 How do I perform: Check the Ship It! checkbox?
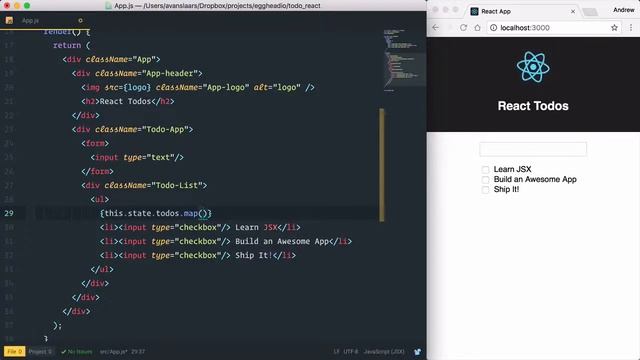point(485,190)
